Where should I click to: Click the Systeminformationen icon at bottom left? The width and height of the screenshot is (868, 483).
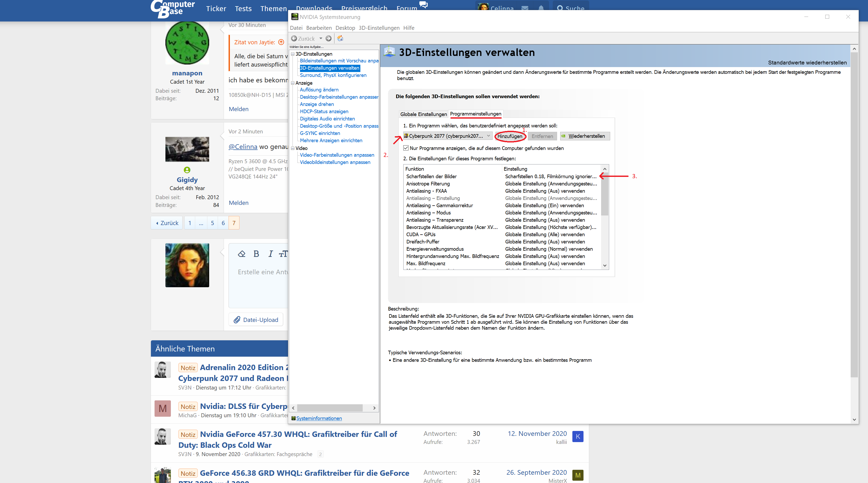[294, 418]
